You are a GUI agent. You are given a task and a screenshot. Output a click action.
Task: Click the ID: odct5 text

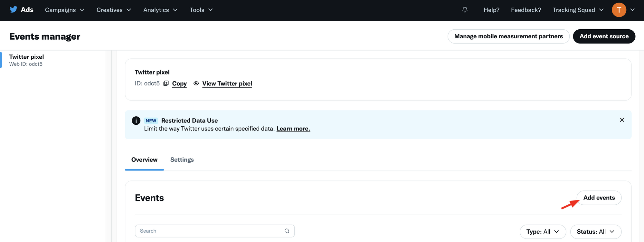click(x=147, y=83)
